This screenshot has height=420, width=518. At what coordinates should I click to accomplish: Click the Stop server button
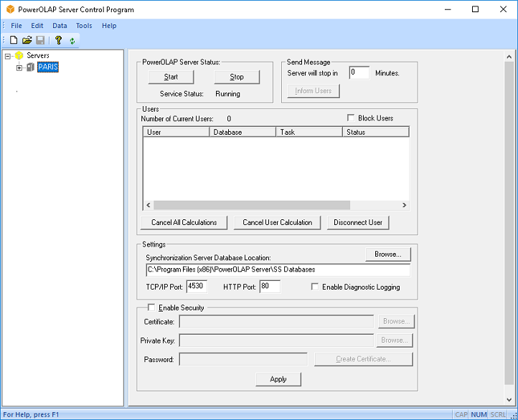pos(237,77)
